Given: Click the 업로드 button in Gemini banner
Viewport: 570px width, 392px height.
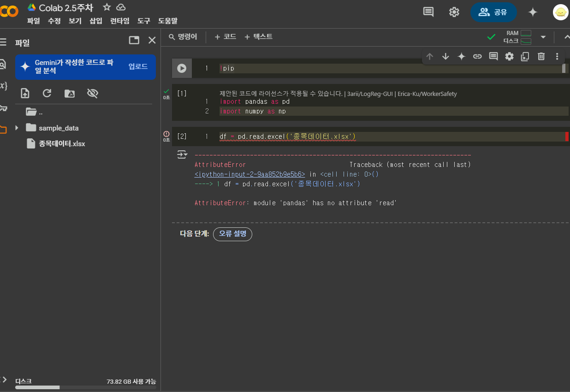Looking at the screenshot, I should tap(138, 66).
